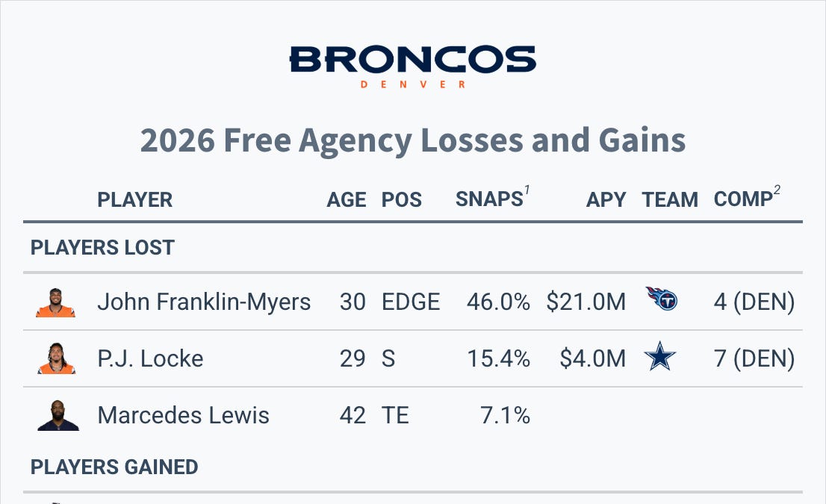Click the $21.0M APY value
Image resolution: width=826 pixels, height=504 pixels.
tap(586, 302)
